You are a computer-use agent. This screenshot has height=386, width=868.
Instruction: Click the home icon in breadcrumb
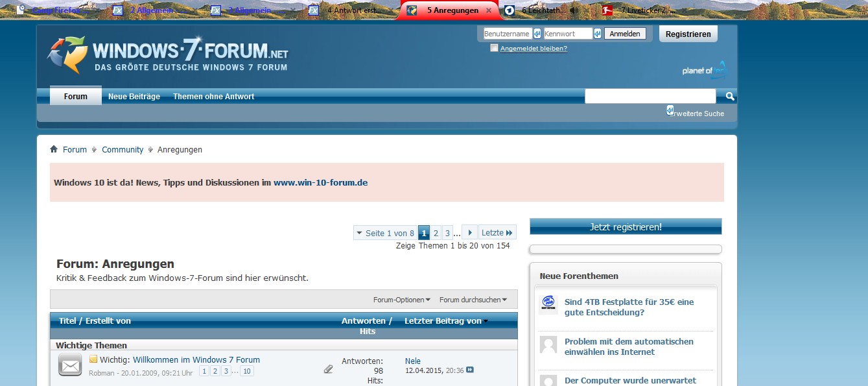pyautogui.click(x=54, y=149)
